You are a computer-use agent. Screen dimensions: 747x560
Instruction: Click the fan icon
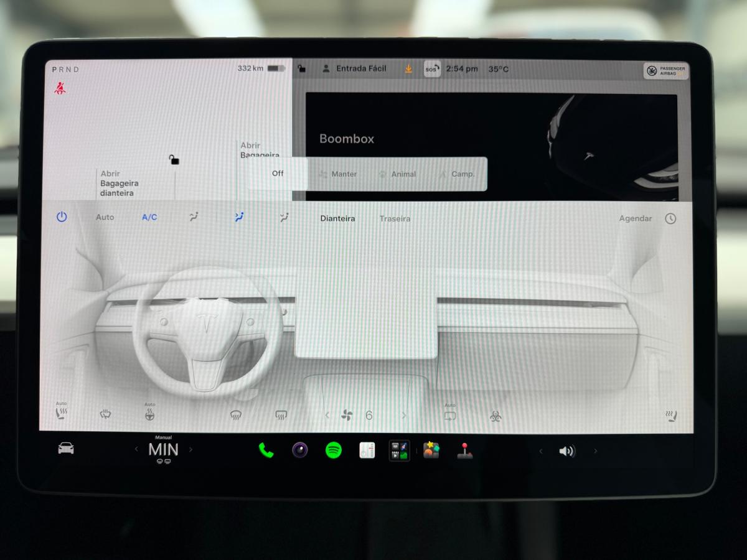347,416
